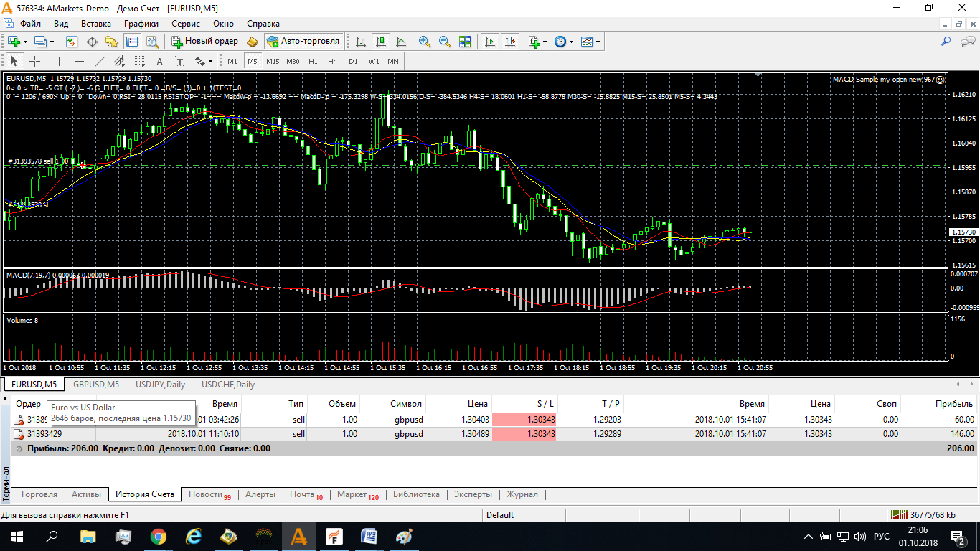The width and height of the screenshot is (980, 551).
Task: Open the Графики menu
Action: click(141, 24)
